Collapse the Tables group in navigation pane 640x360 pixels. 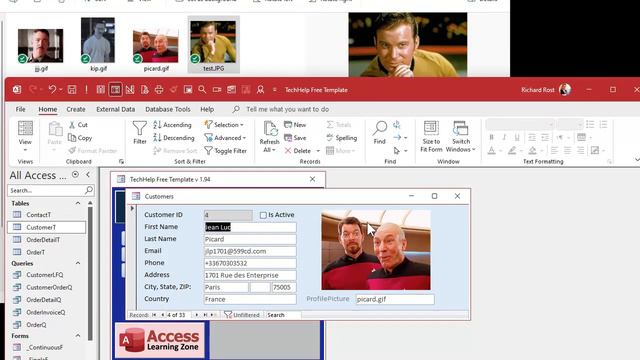coord(78,203)
